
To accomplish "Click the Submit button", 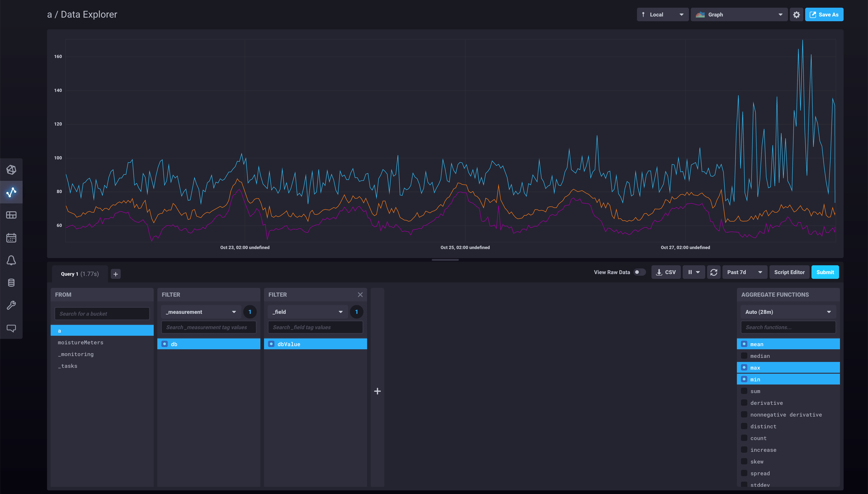I will click(x=825, y=272).
